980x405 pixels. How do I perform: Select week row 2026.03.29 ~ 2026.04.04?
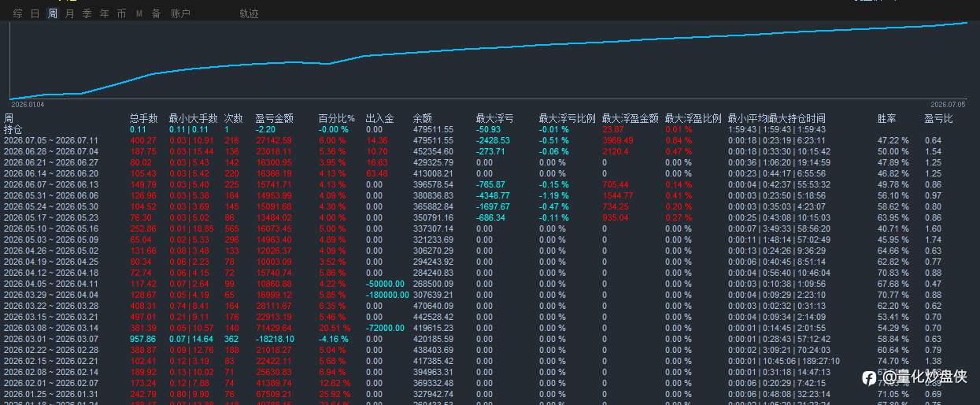click(51, 295)
